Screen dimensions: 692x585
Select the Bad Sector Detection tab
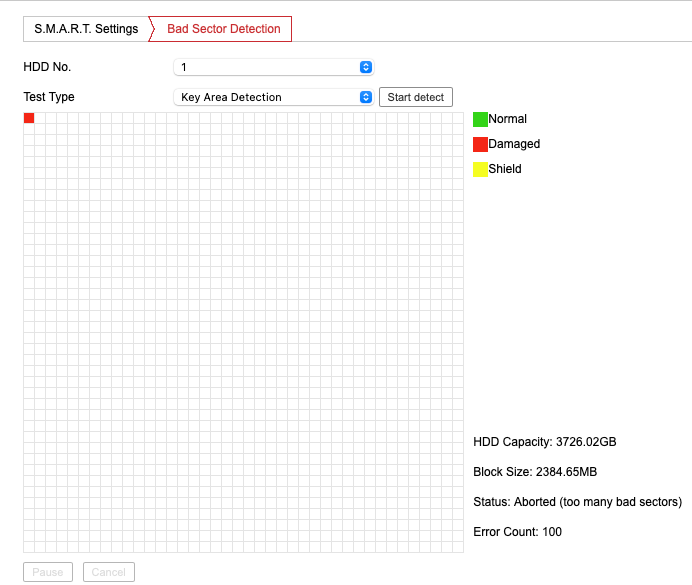223,29
